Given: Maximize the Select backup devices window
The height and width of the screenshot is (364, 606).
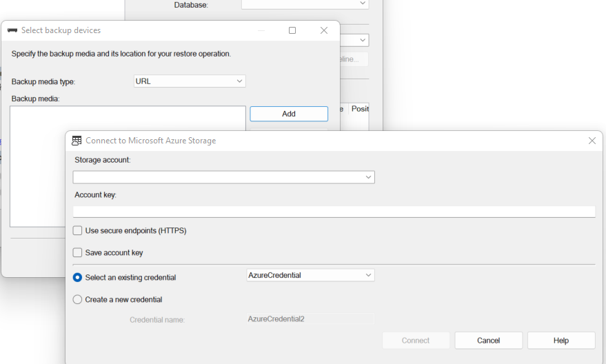Looking at the screenshot, I should click(x=292, y=30).
